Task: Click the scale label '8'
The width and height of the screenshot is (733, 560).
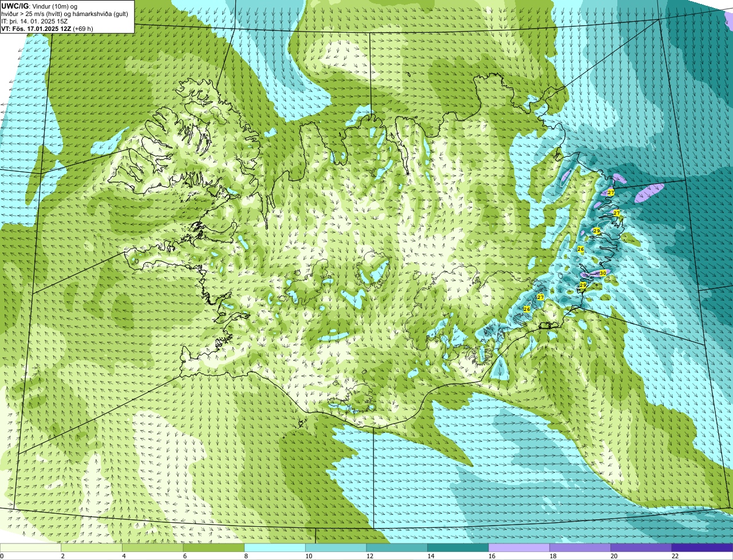Action: pyautogui.click(x=246, y=556)
